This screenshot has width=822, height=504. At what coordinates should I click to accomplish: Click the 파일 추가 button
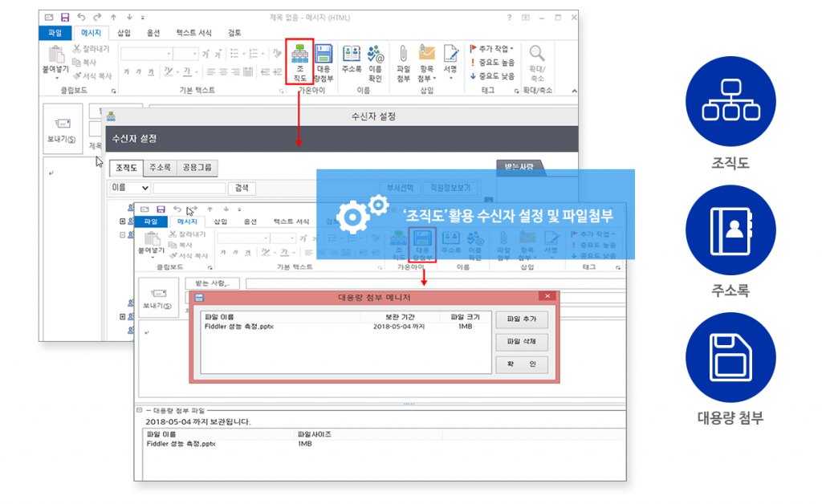(x=521, y=319)
